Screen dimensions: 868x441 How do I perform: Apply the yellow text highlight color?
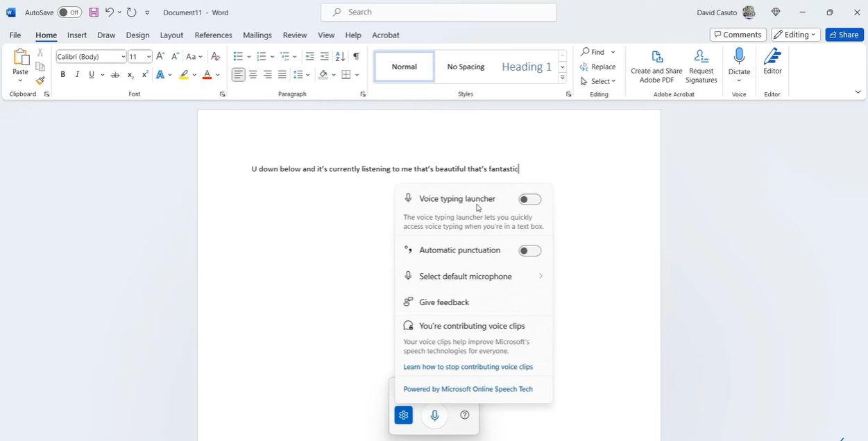pyautogui.click(x=184, y=75)
